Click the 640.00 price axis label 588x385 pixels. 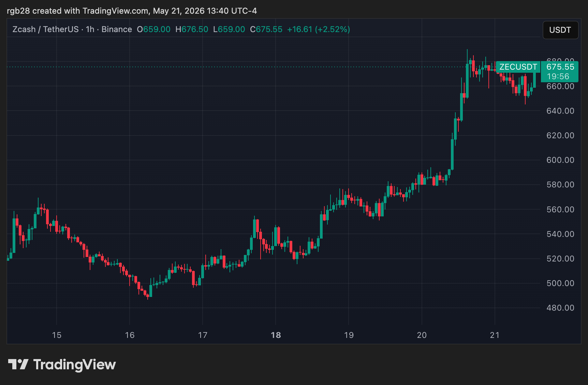coord(560,111)
